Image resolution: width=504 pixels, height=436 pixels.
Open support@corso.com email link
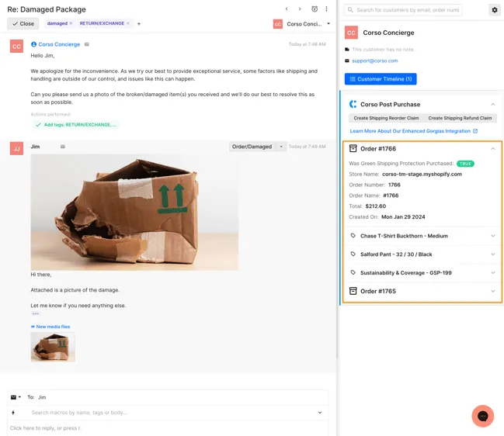point(375,61)
